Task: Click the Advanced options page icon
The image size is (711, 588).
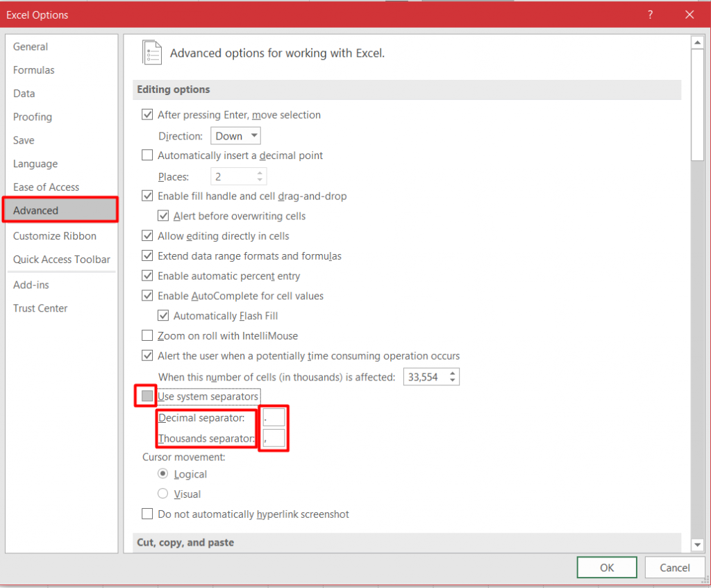Action: click(152, 53)
